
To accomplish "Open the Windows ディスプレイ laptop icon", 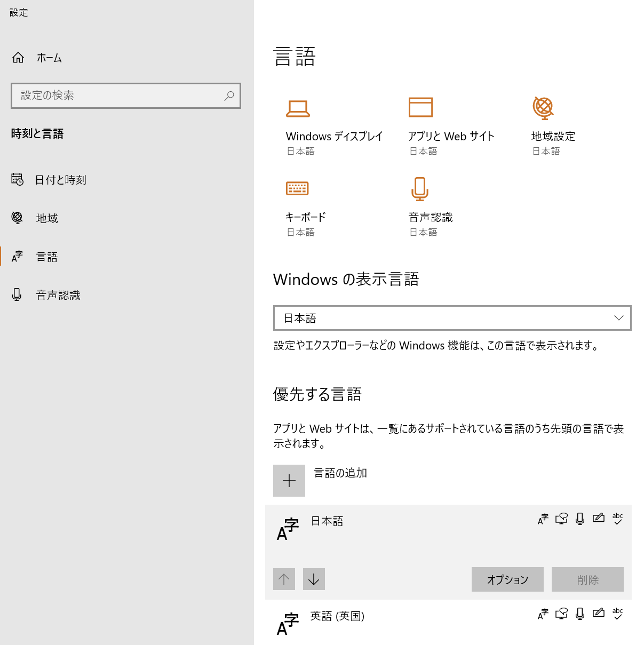I will pos(298,108).
